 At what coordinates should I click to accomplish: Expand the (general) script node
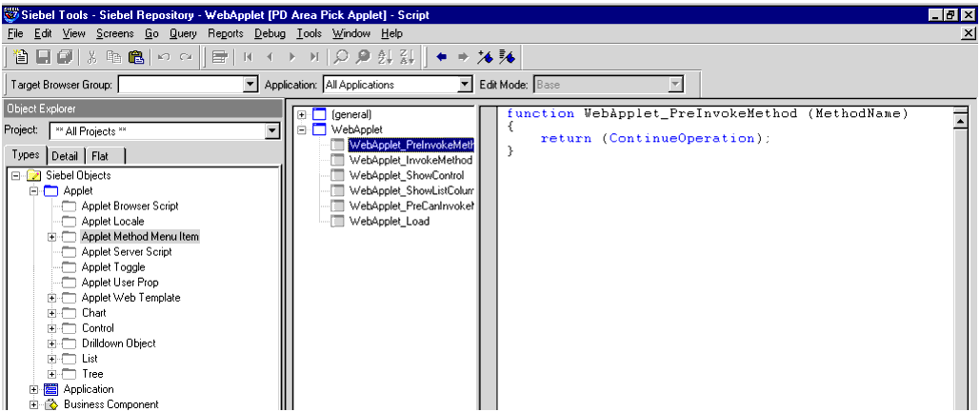pos(302,115)
